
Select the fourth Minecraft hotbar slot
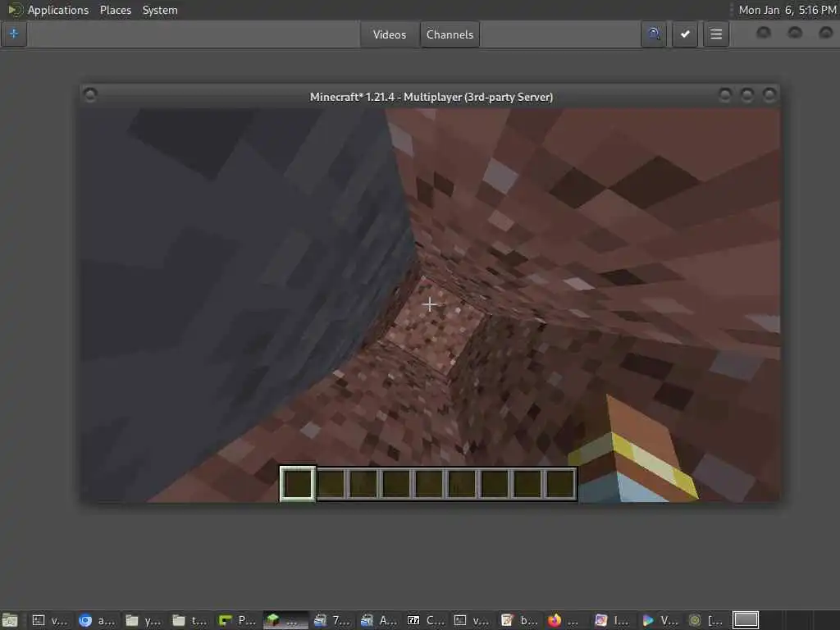(x=396, y=483)
